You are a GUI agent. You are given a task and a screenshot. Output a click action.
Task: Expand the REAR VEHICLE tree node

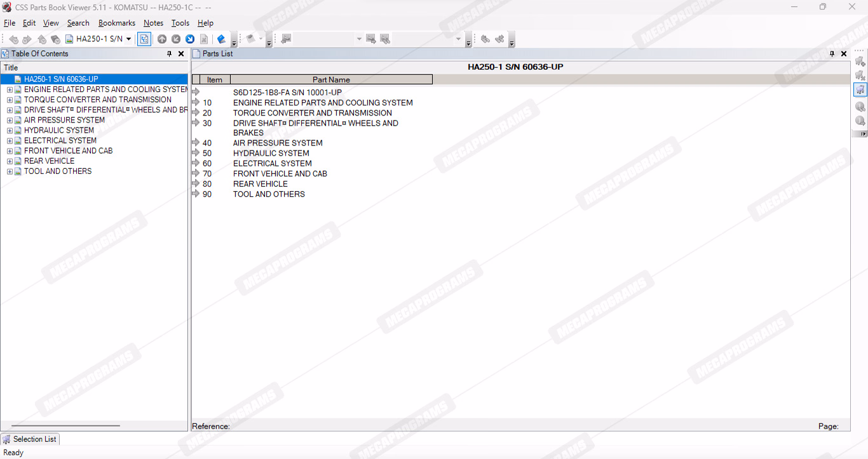(10, 161)
